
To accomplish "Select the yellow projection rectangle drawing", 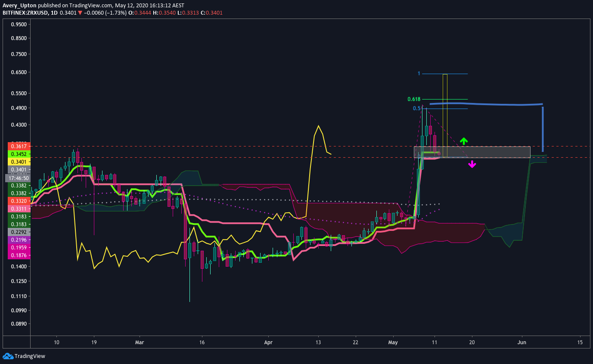I will tap(445, 116).
